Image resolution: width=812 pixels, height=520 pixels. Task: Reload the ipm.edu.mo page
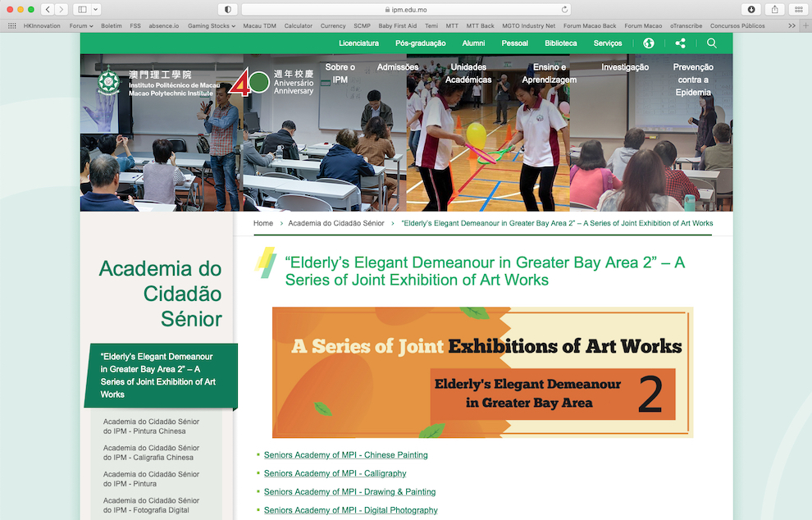[564, 9]
